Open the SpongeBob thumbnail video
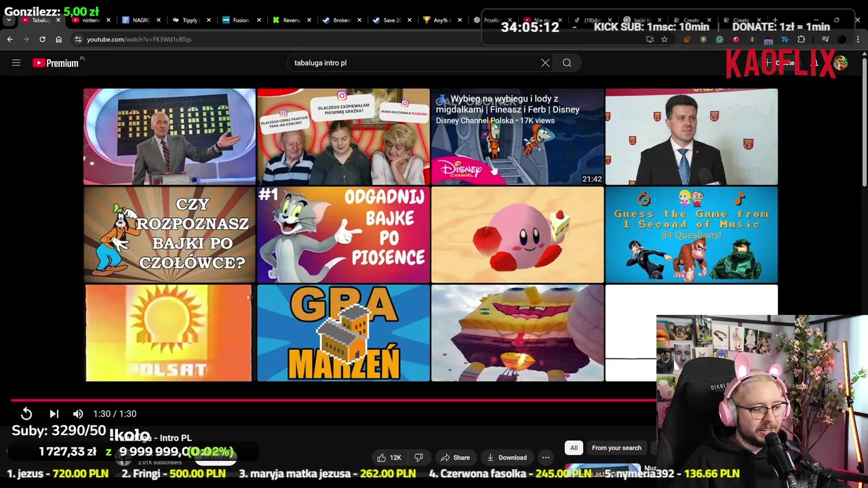The image size is (868, 488). point(517,333)
